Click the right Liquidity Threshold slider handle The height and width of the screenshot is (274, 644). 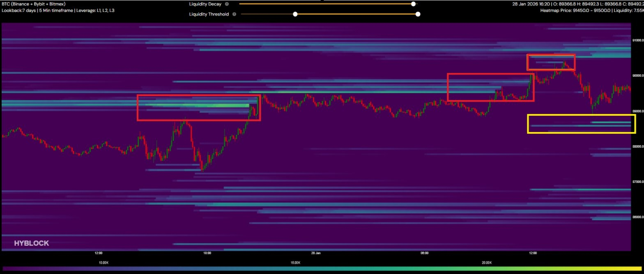click(x=418, y=14)
